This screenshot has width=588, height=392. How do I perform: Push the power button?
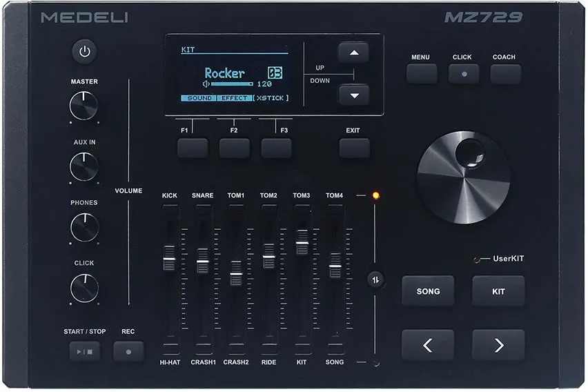pyautogui.click(x=85, y=51)
